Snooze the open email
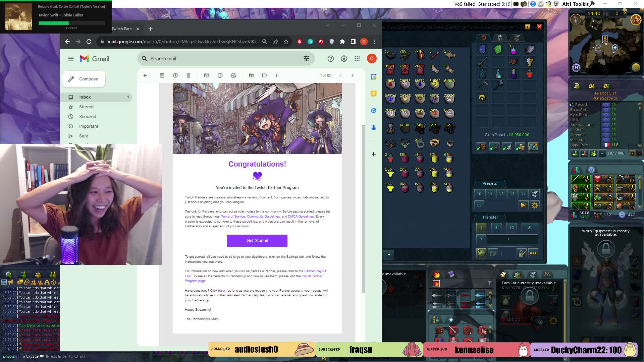Image resolution: width=644 pixels, height=362 pixels. (220, 75)
